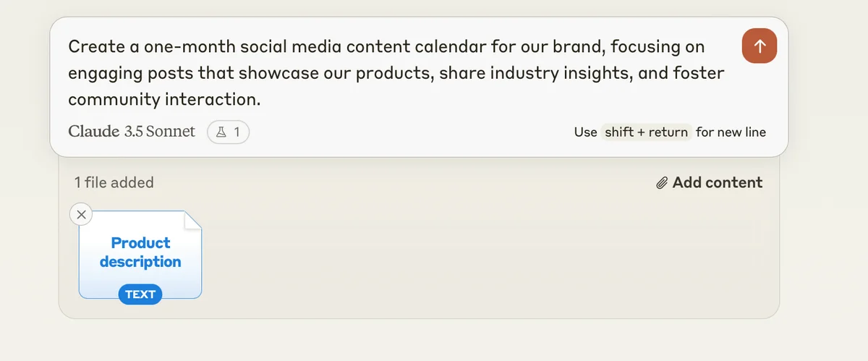Click the "1 file added" label
Screen dimensions: 868x361
[x=114, y=183]
